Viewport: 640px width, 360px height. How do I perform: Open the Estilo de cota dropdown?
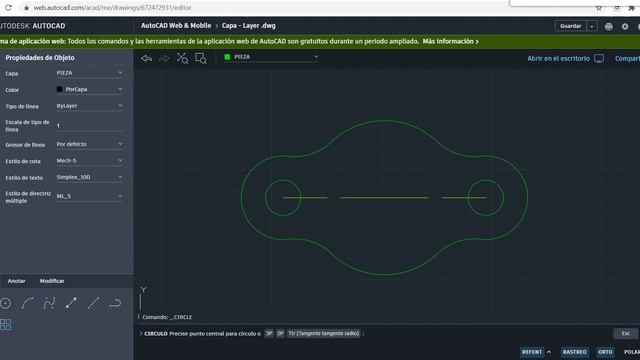(x=89, y=161)
